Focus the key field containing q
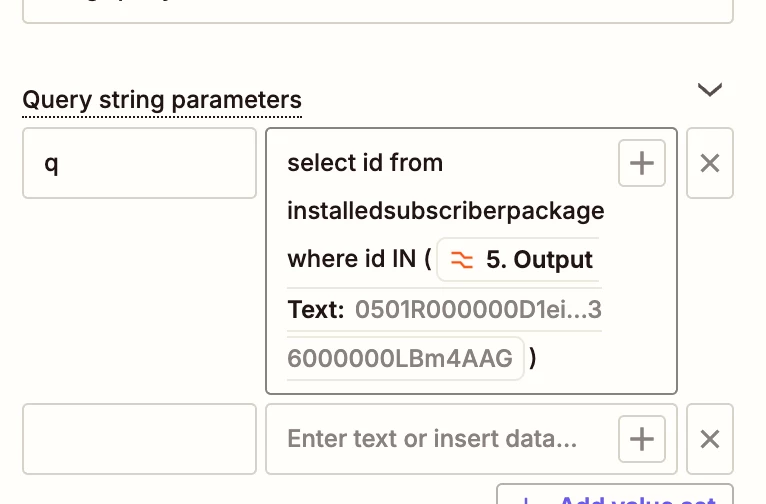Viewport: 766px width, 504px height. pyautogui.click(x=139, y=163)
